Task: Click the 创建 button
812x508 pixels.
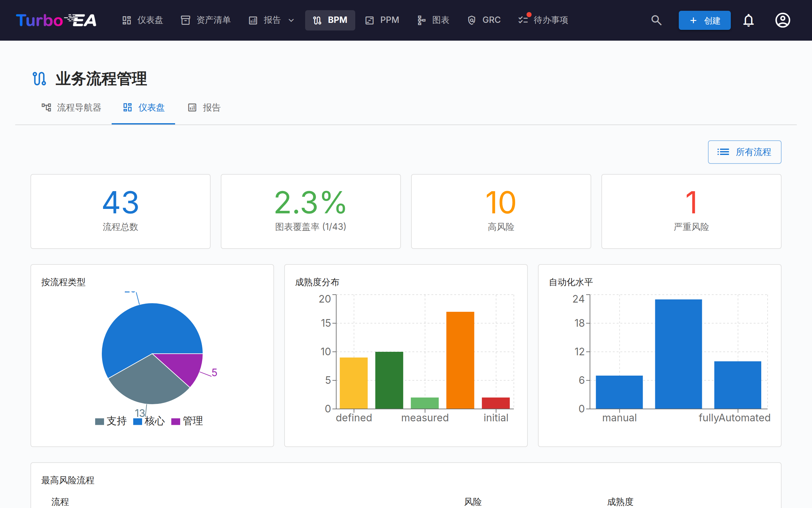Action: 704,21
